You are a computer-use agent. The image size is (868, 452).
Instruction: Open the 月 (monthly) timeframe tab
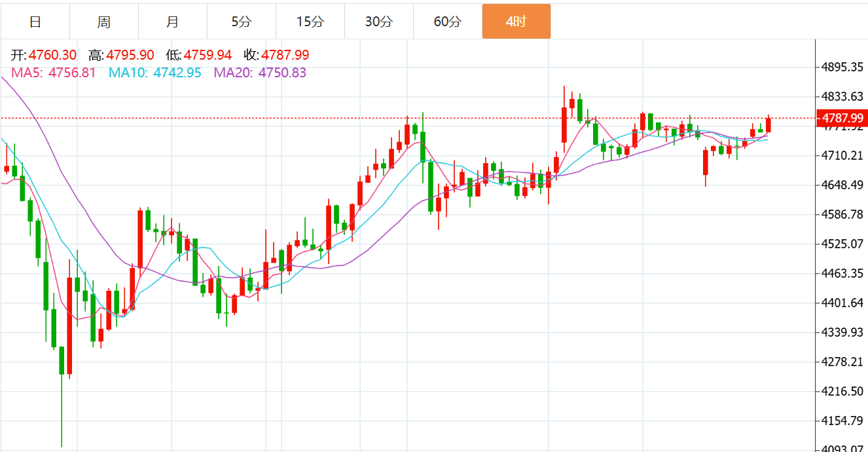tap(172, 22)
